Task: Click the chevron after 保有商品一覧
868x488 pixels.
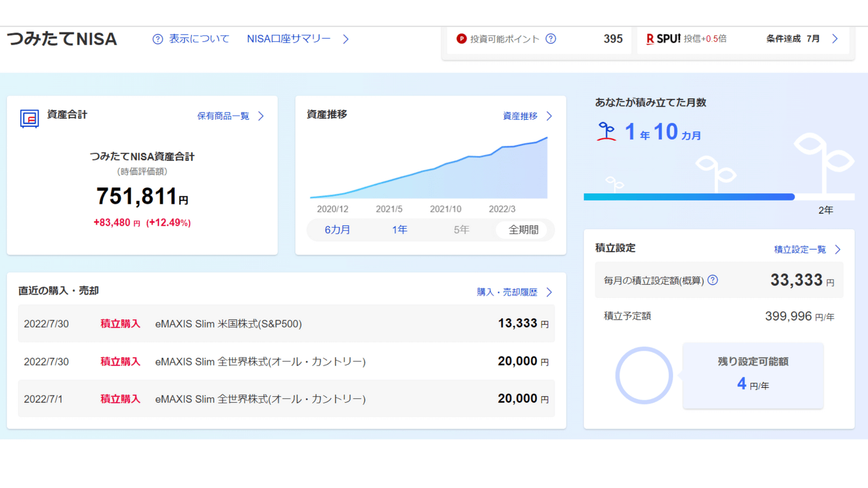Action: coord(261,116)
